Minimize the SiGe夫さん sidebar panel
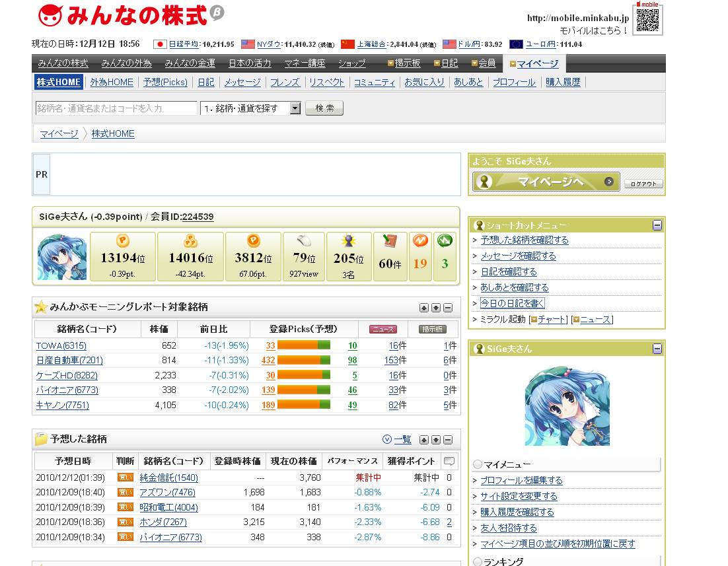 tap(657, 349)
